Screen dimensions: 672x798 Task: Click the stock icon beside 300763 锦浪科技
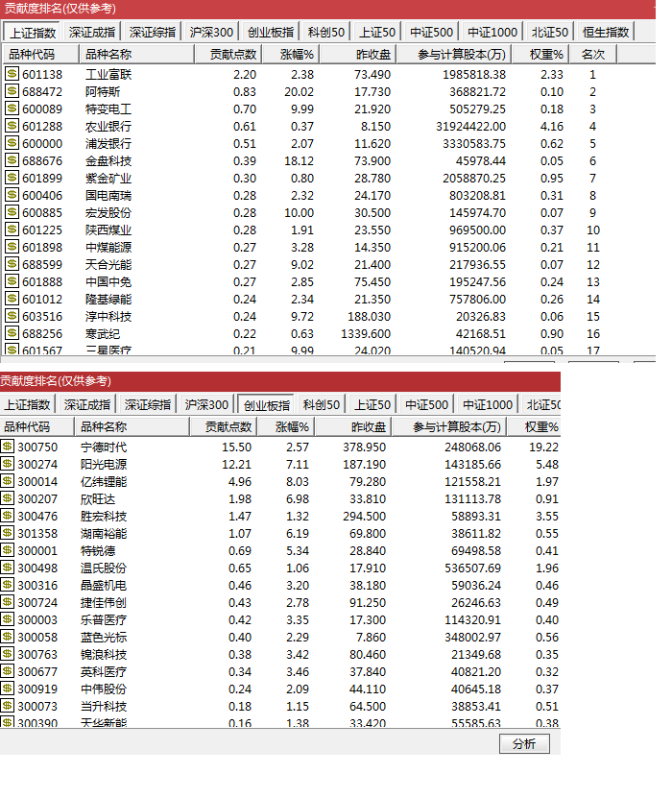coord(7,654)
